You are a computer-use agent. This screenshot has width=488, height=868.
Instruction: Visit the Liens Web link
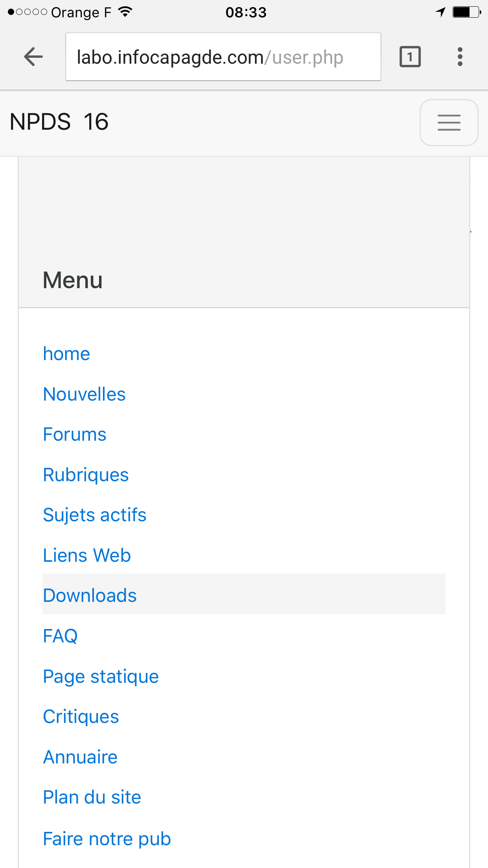(87, 555)
